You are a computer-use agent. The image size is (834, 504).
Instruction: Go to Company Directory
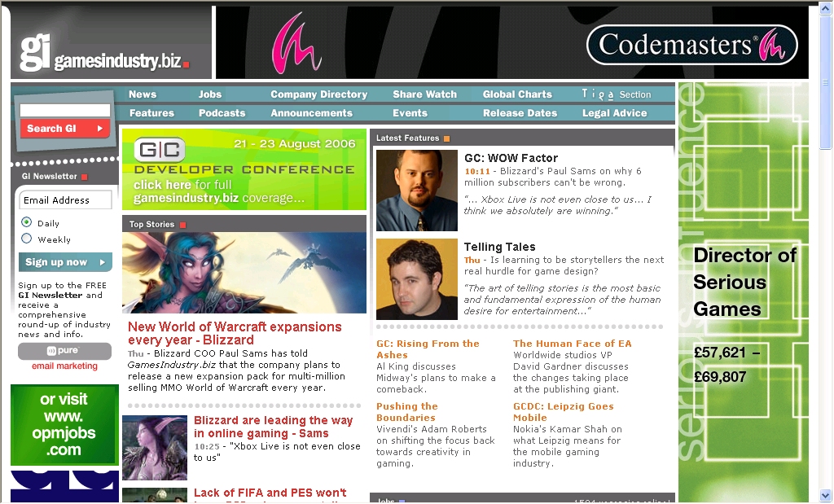(318, 94)
